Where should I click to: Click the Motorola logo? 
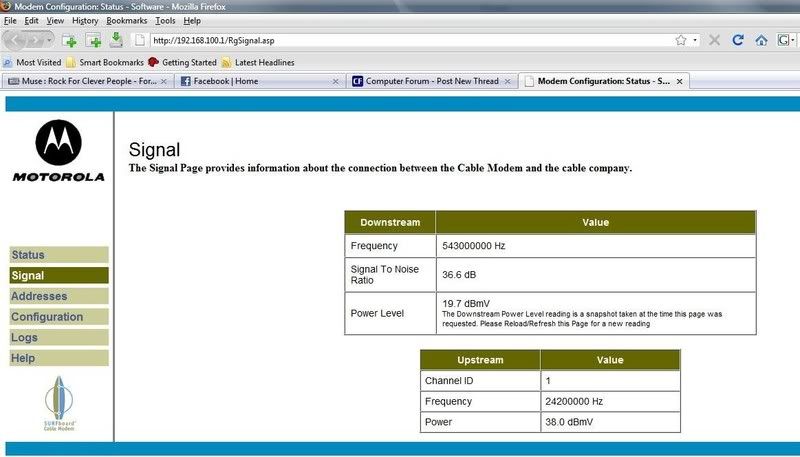click(x=58, y=152)
